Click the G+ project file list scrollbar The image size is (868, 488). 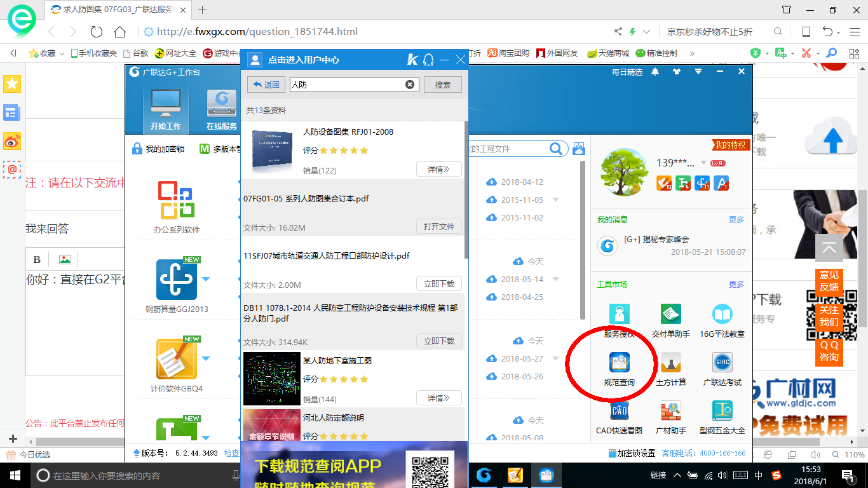tap(583, 240)
